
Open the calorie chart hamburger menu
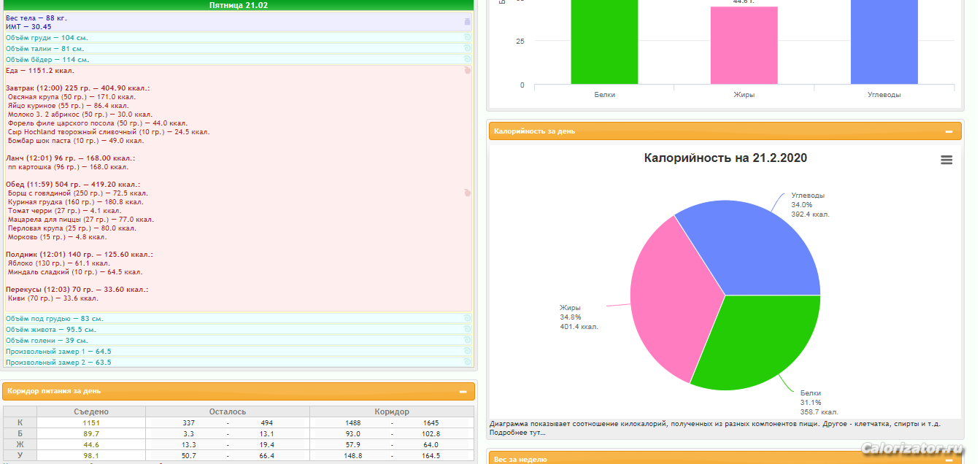tap(946, 161)
